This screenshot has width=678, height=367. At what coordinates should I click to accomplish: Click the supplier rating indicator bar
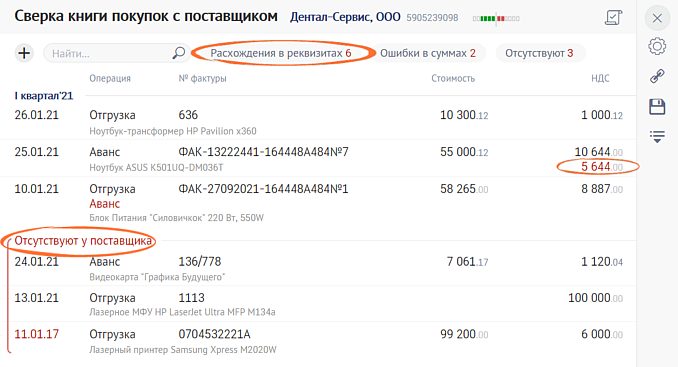[x=496, y=19]
